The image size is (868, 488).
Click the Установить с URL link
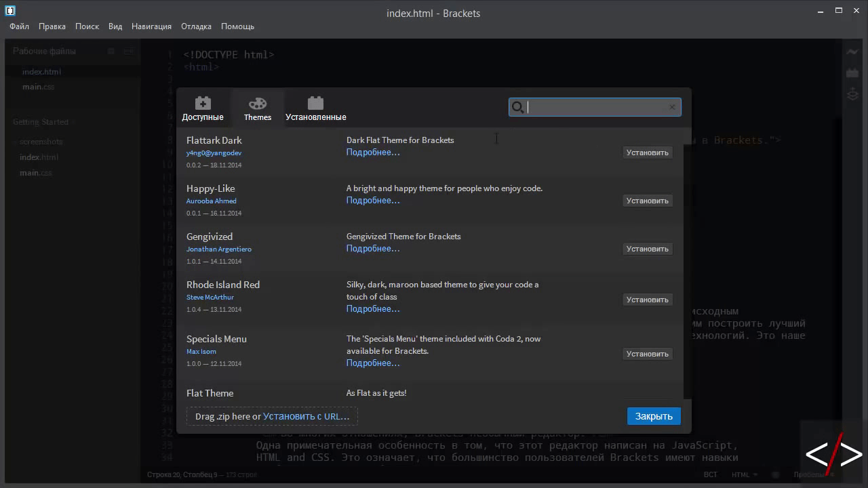[x=306, y=416]
